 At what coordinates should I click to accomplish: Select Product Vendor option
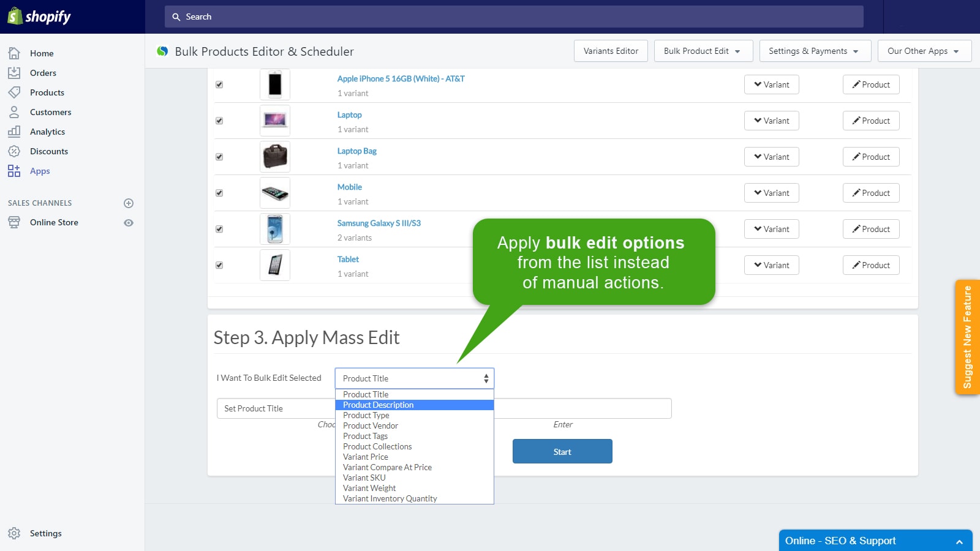click(415, 425)
